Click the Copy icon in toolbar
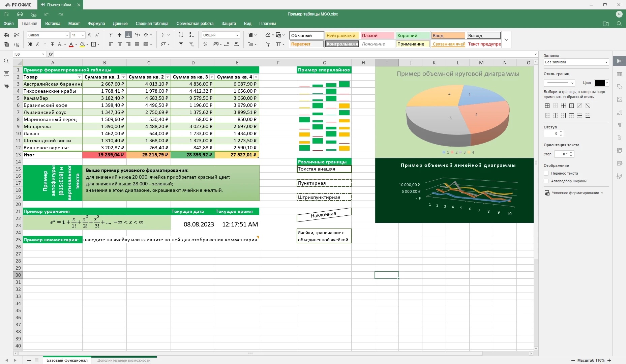The width and height of the screenshot is (626, 364). coord(6,35)
